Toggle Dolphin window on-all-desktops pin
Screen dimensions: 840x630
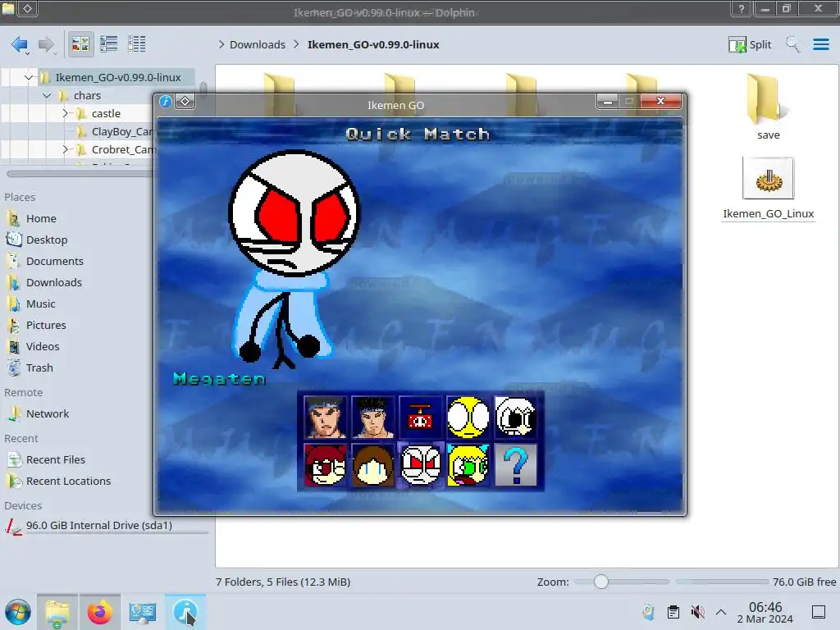coord(28,8)
